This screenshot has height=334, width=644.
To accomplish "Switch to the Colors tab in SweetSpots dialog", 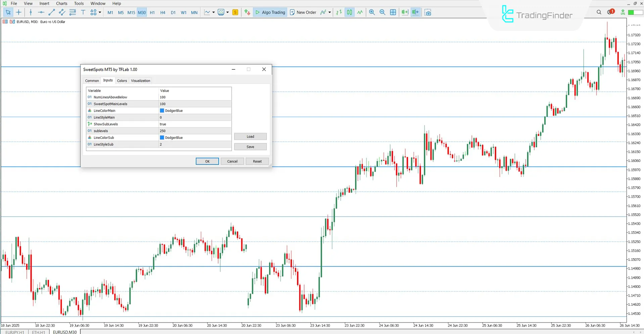I will click(122, 80).
